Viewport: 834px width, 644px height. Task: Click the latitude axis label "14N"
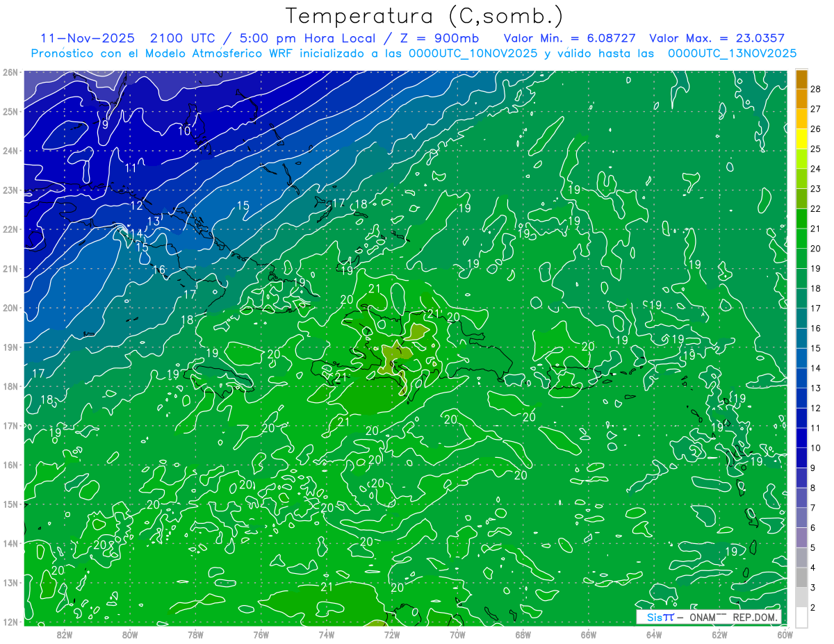(x=10, y=543)
